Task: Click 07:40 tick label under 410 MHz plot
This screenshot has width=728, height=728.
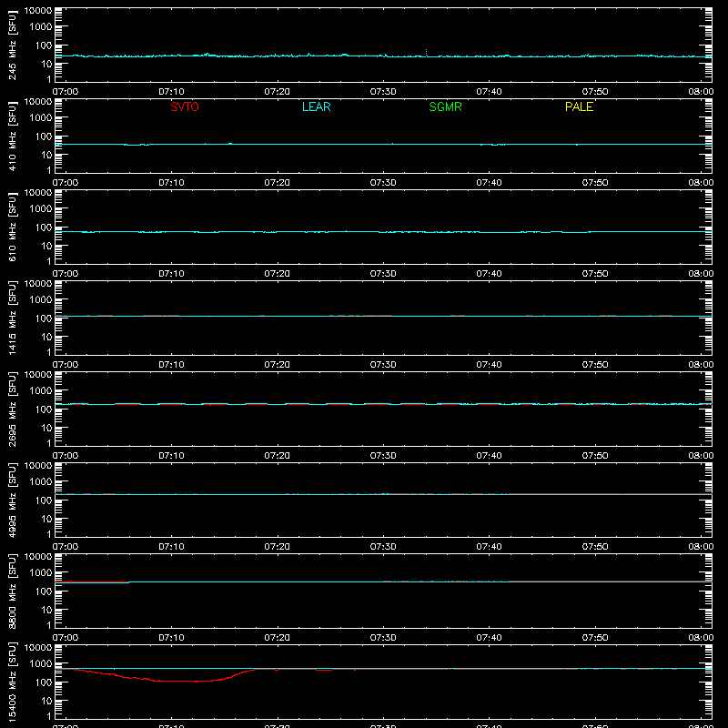Action: click(489, 183)
